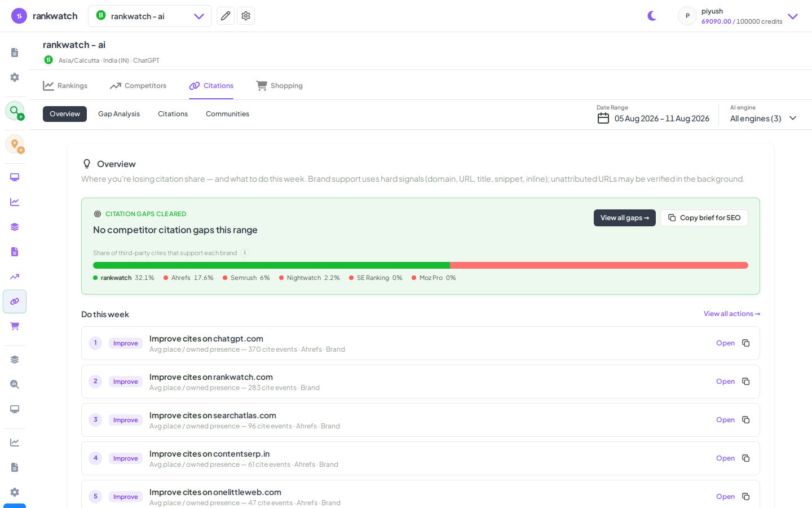
Task: Click highlighted citations link sidebar icon
Action: pyautogui.click(x=15, y=301)
